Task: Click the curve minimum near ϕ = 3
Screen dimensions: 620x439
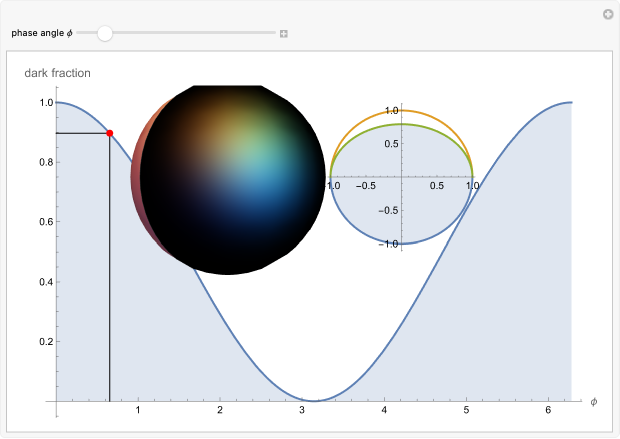Action: pos(313,400)
